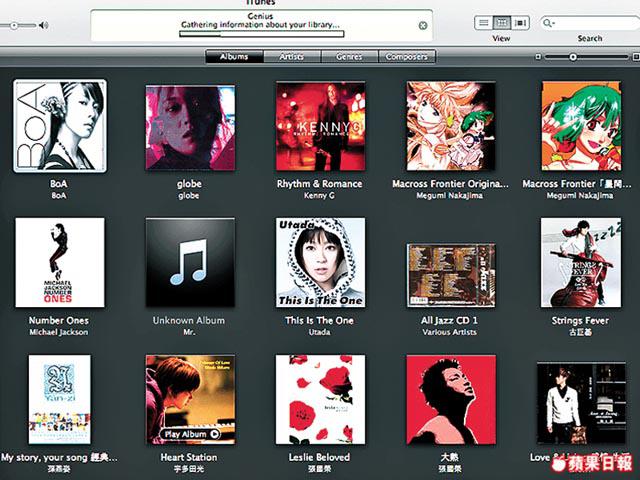Click inside the Search field
This screenshot has width=640, height=480.
click(x=590, y=23)
